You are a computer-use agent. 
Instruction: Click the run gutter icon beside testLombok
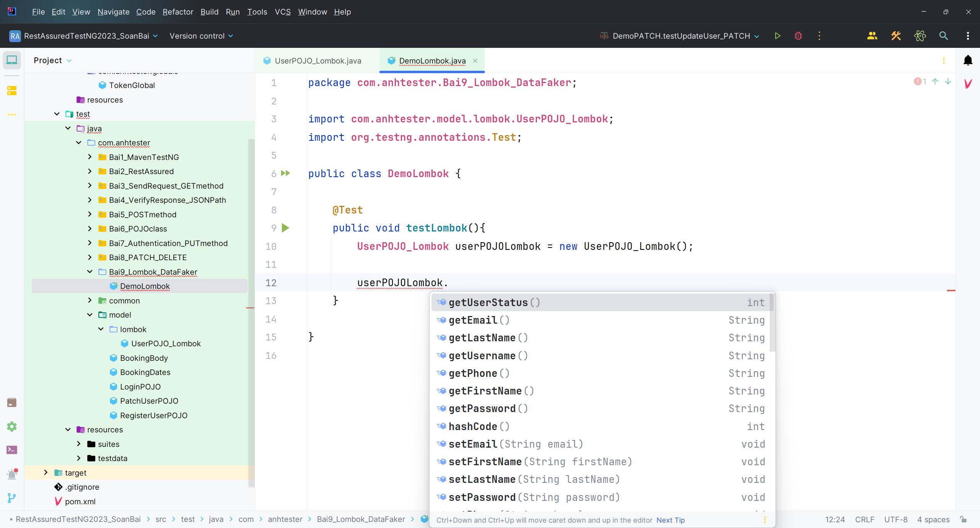(286, 228)
